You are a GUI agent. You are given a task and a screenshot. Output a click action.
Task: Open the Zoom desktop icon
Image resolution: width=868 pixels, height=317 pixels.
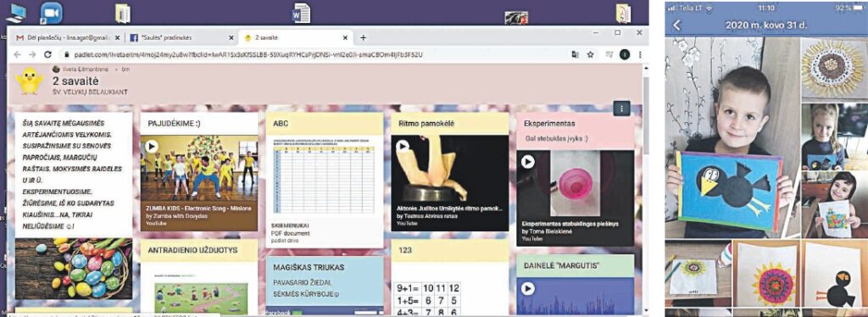51,13
